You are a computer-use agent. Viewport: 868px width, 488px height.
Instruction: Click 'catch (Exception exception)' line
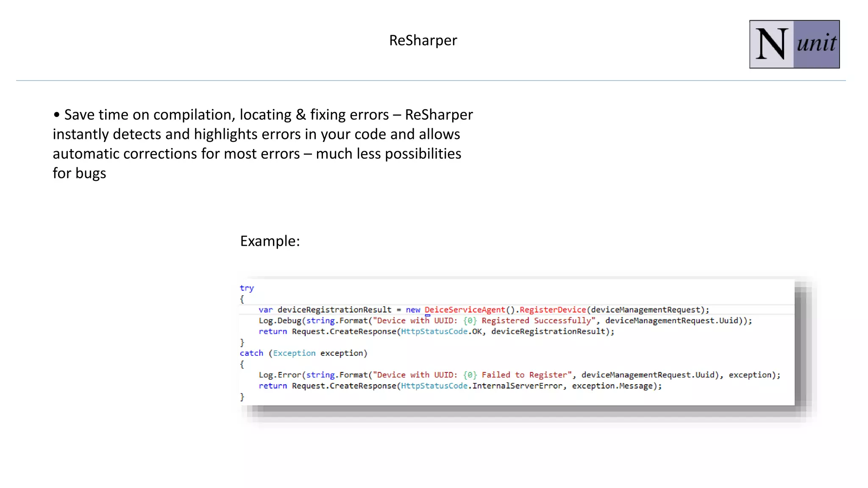click(x=303, y=353)
